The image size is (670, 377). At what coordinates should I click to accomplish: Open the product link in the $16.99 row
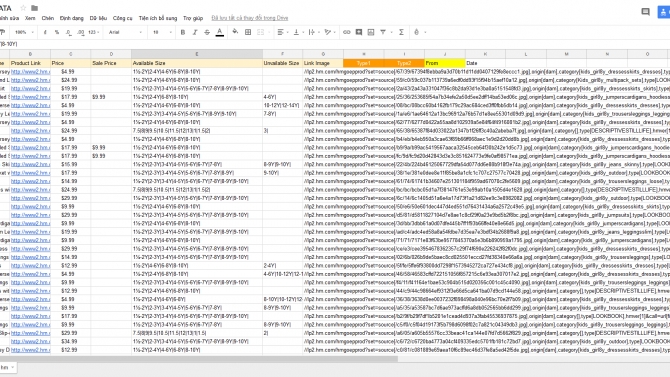click(x=30, y=164)
